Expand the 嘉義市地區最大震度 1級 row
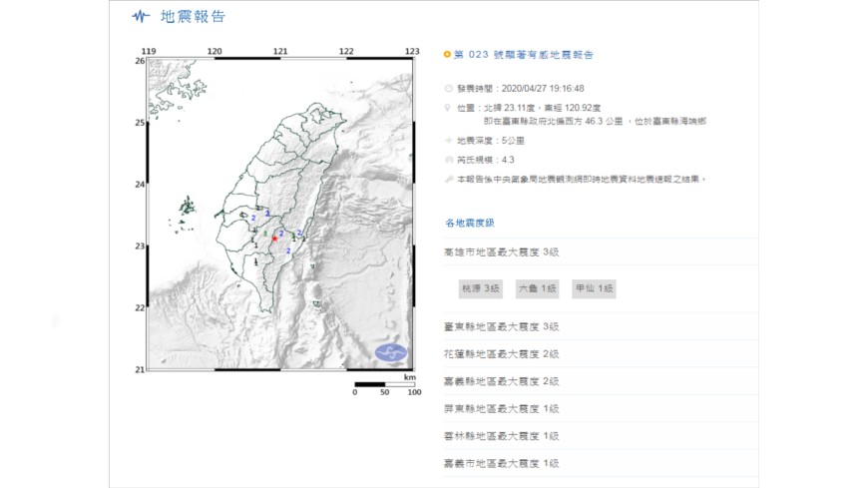The image size is (868, 488). click(x=501, y=462)
